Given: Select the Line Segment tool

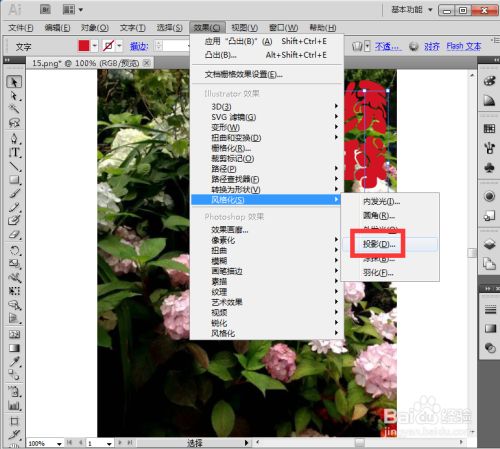Looking at the screenshot, I should pos(14,166).
